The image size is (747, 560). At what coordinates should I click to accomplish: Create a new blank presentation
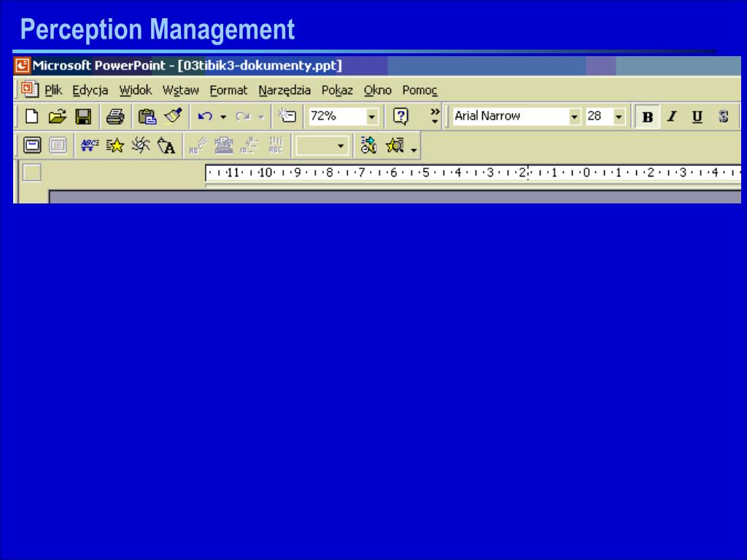[32, 116]
